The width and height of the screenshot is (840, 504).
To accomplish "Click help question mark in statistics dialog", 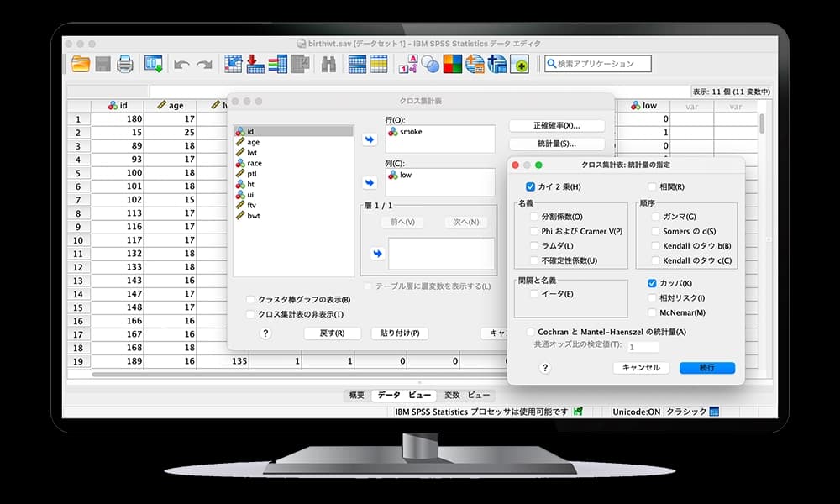I will [x=545, y=367].
